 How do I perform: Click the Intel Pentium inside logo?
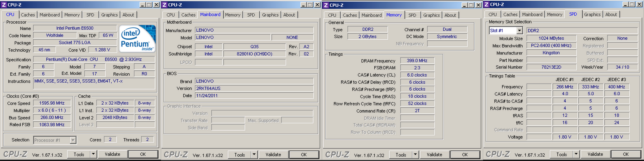click(x=137, y=38)
